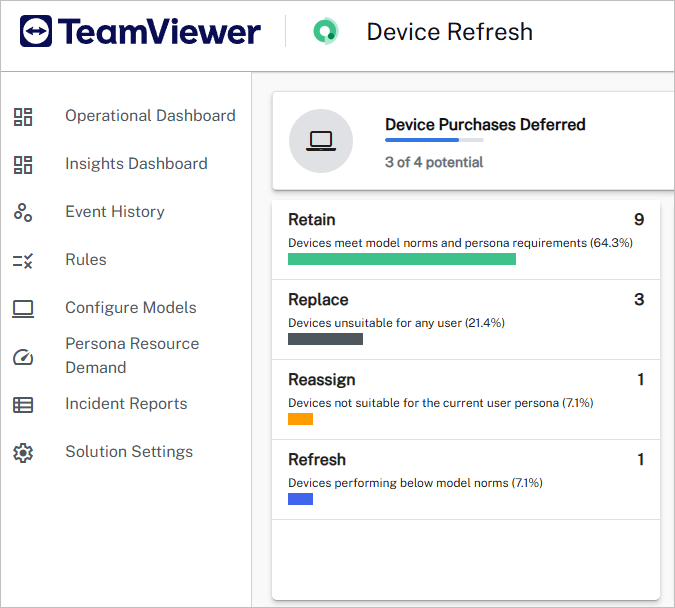Click the Event History circles icon
Image resolution: width=675 pixels, height=608 pixels.
tap(23, 212)
